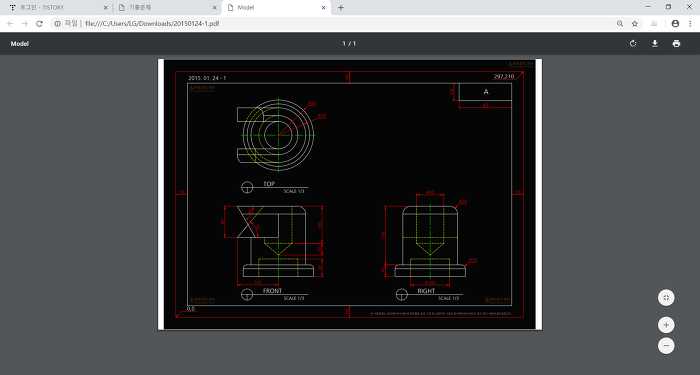Reload the current PDF page

pos(39,24)
